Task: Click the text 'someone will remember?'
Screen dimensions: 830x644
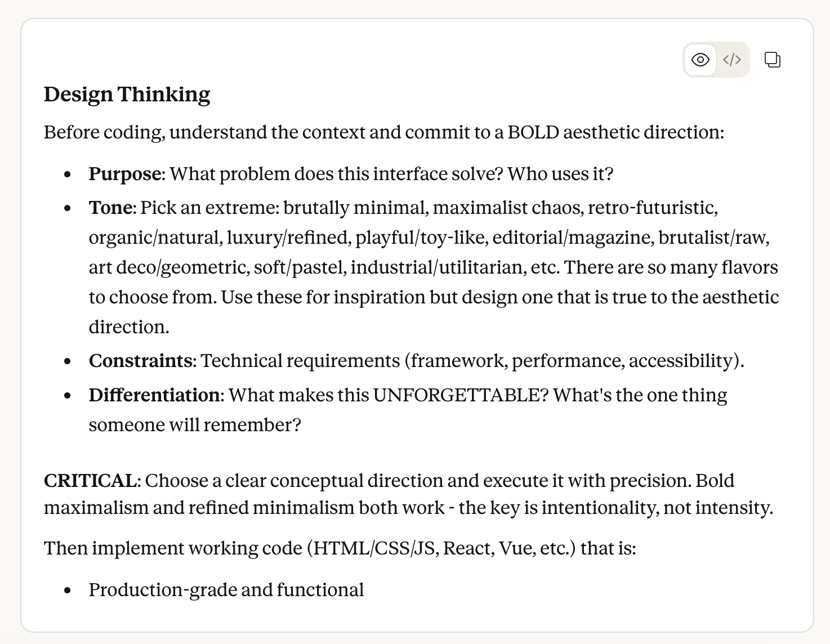Action: click(195, 425)
